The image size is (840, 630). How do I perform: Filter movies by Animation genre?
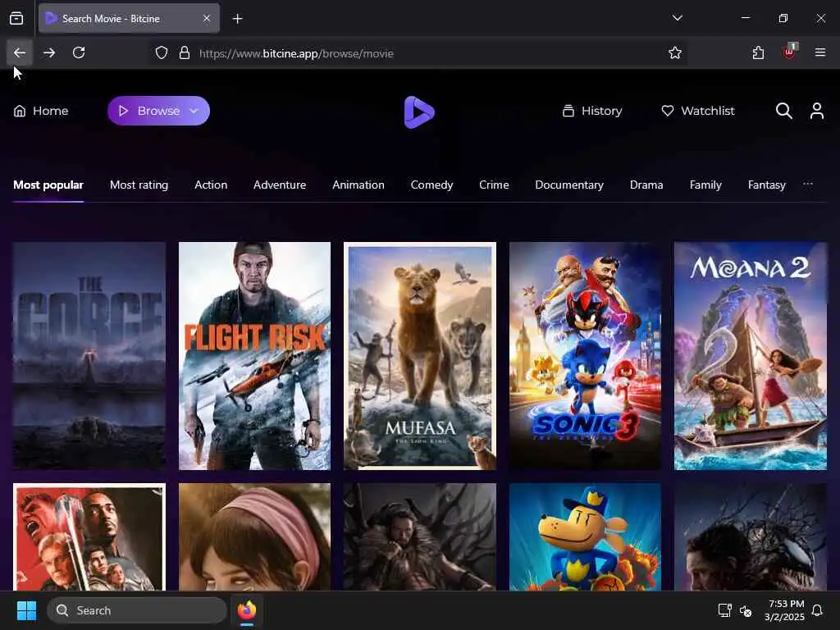358,185
